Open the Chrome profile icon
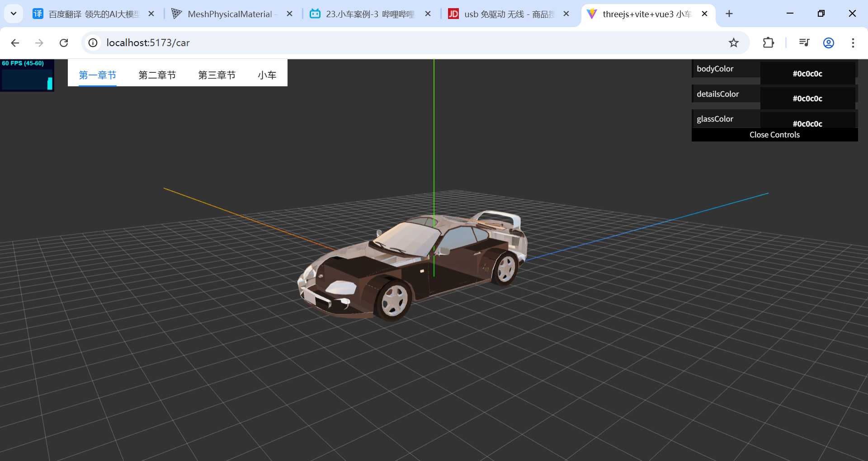868x461 pixels. [x=829, y=43]
